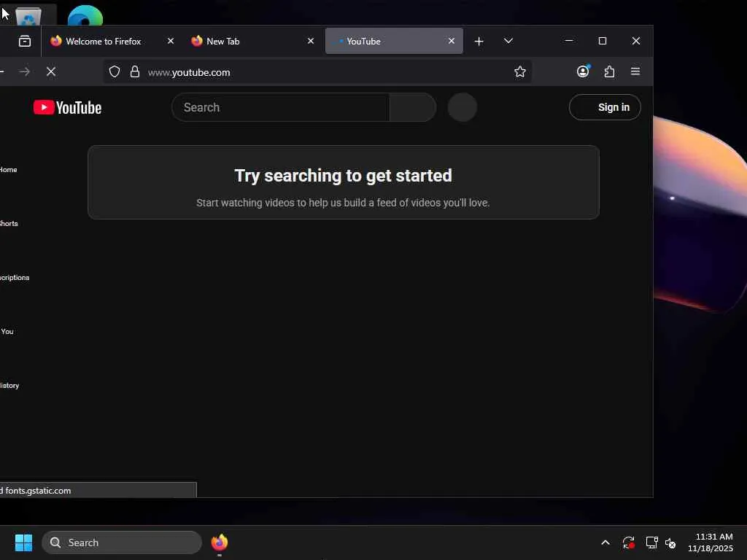Open the Firefox application menu
The height and width of the screenshot is (560, 747).
tap(635, 71)
